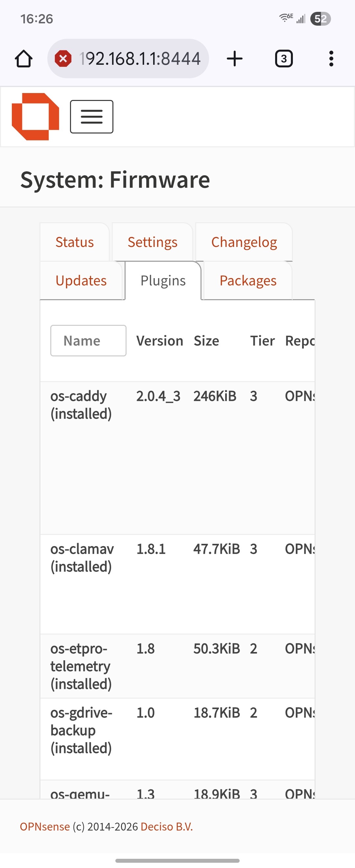
Task: Toggle the hamburger navigation menu
Action: coord(92,117)
